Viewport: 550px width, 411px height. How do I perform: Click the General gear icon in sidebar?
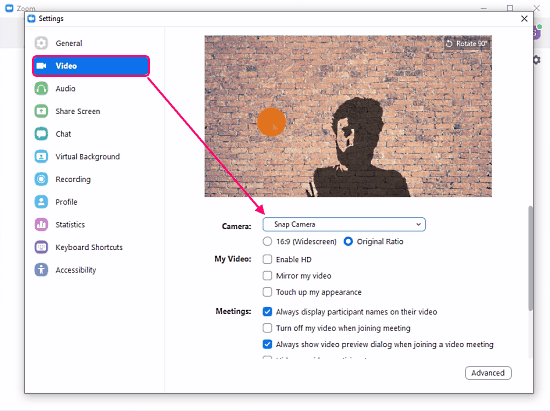pyautogui.click(x=41, y=43)
